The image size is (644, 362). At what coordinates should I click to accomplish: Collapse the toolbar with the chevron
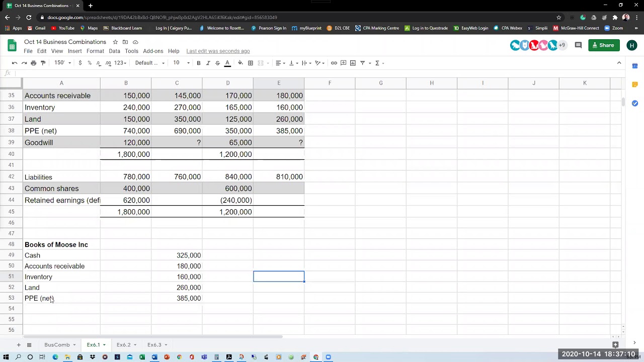(619, 63)
